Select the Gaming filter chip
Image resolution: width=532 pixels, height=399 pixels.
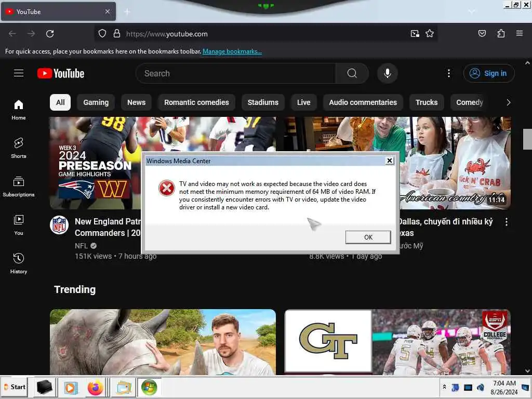pyautogui.click(x=96, y=102)
